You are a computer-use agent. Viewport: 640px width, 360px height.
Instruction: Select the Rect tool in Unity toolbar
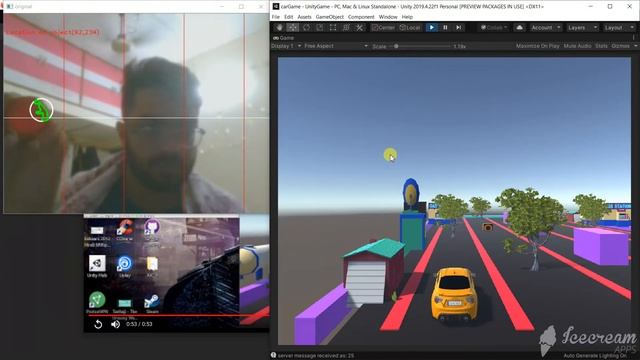tap(333, 27)
